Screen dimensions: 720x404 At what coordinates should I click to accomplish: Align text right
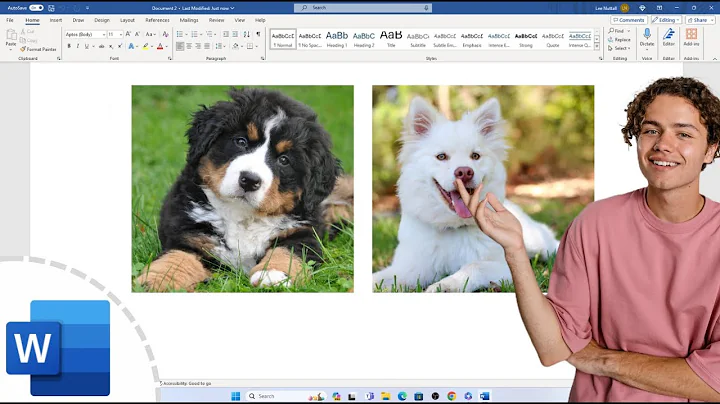(x=198, y=46)
